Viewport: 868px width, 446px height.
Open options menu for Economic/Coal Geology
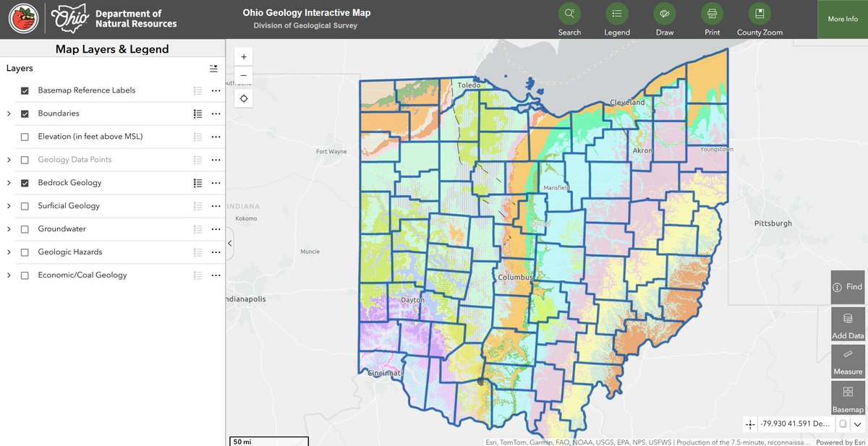click(x=216, y=275)
